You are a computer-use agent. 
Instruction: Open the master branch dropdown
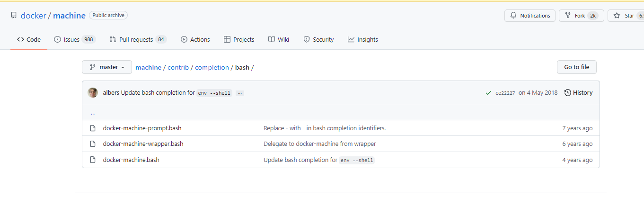click(x=107, y=67)
